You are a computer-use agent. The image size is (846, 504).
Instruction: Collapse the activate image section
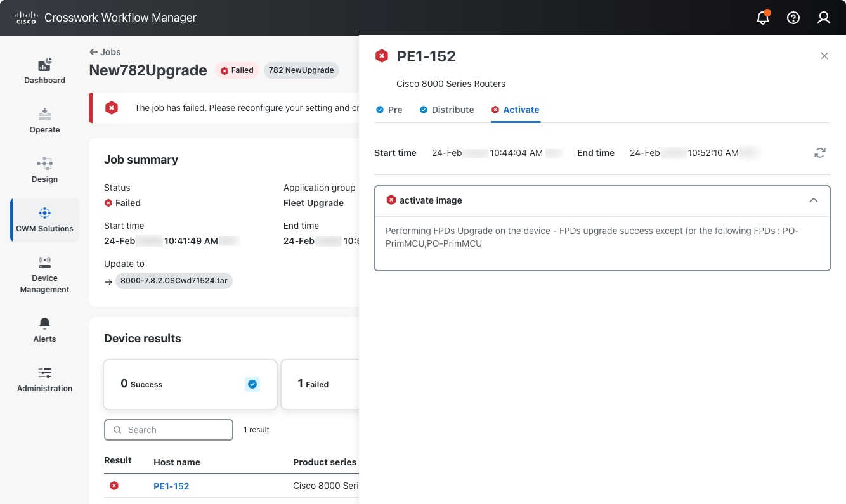814,200
